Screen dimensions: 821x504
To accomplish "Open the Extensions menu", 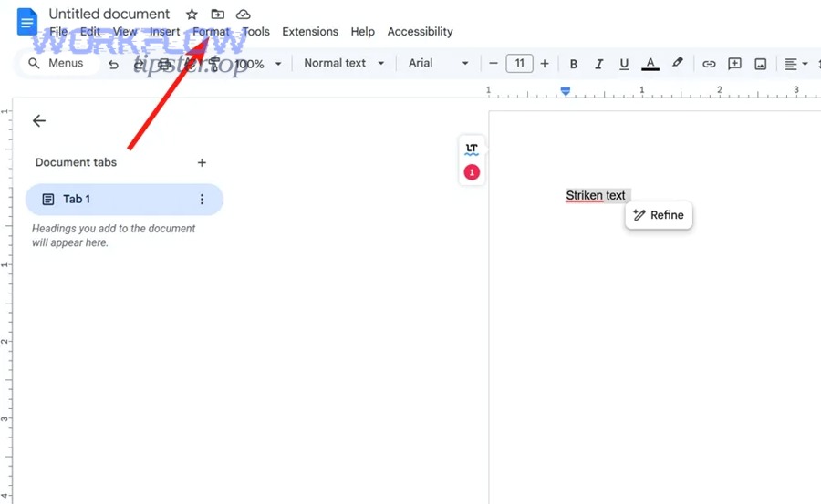I will (310, 32).
